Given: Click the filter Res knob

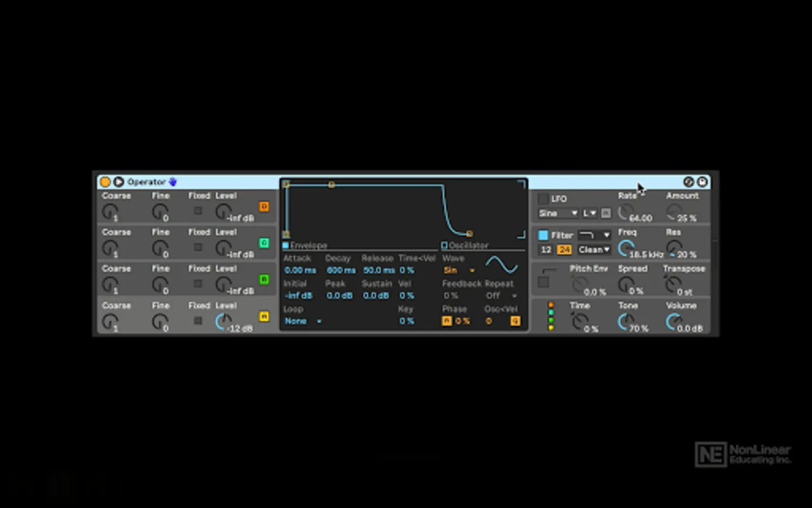Looking at the screenshot, I should point(673,248).
